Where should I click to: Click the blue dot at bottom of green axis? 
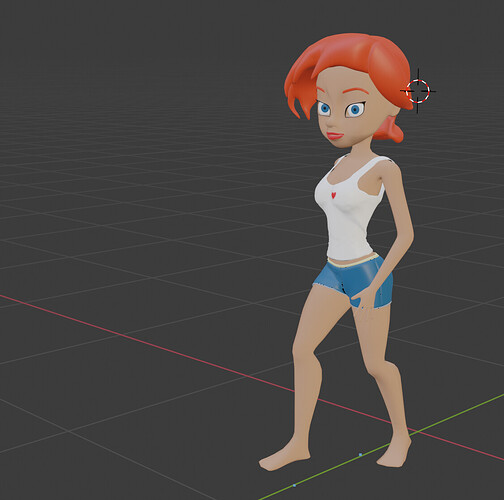pos(294,486)
